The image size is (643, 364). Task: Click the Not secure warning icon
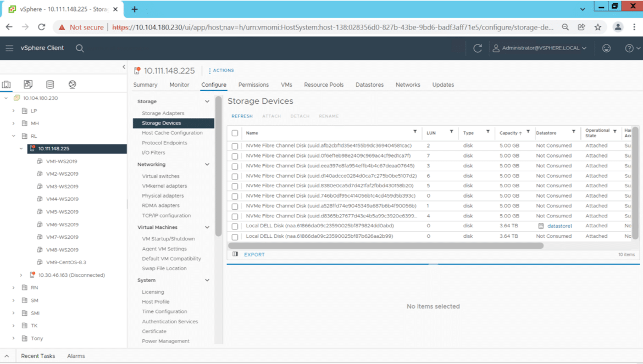62,27
